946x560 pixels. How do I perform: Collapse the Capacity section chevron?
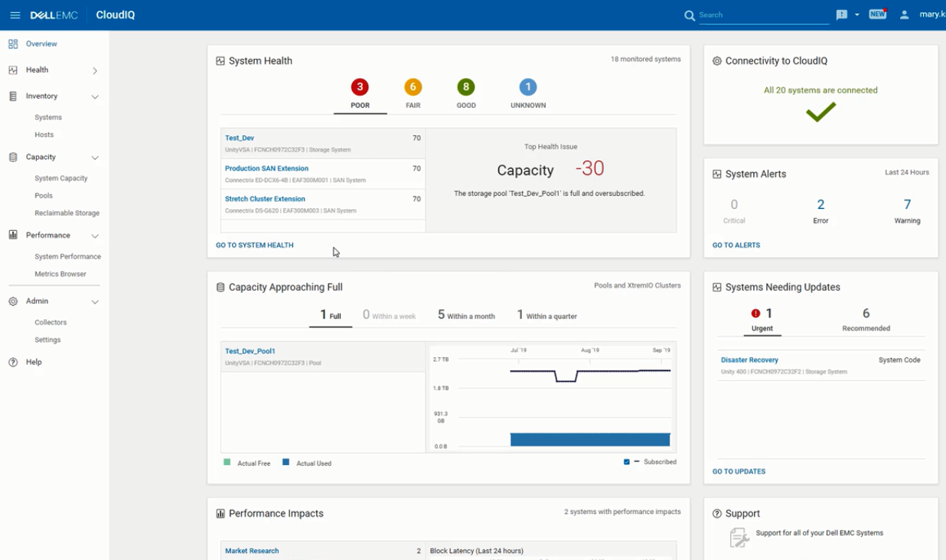click(x=95, y=158)
